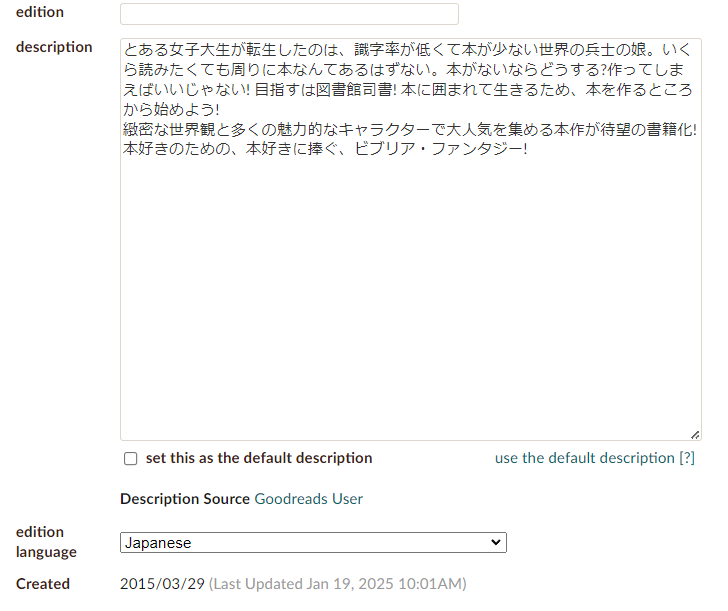Open the [?] help link
Screen dimensions: 728x611
tap(687, 458)
